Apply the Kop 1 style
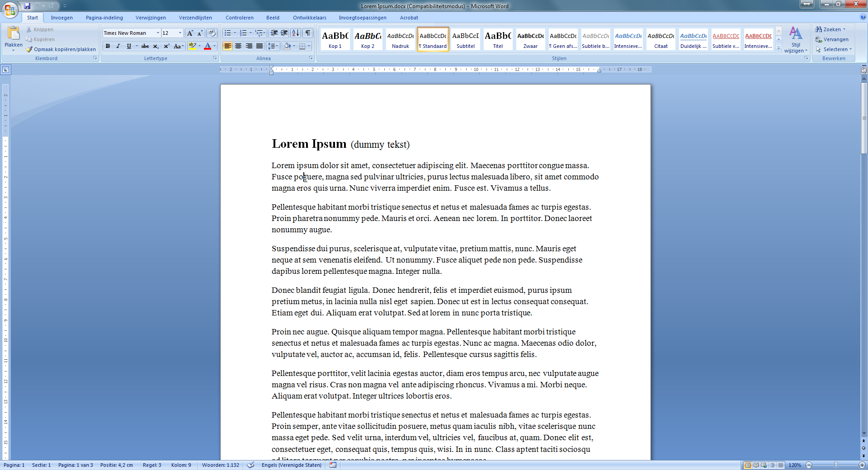 coord(335,39)
